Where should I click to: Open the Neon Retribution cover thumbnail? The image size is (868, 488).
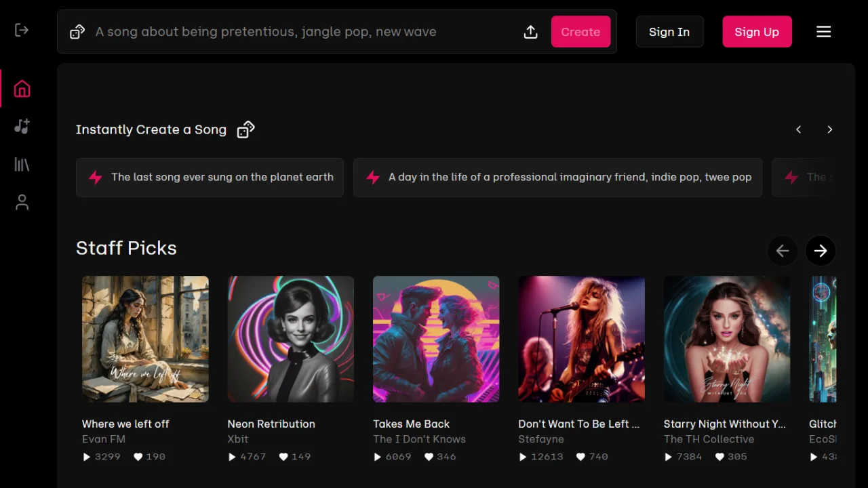click(x=291, y=339)
